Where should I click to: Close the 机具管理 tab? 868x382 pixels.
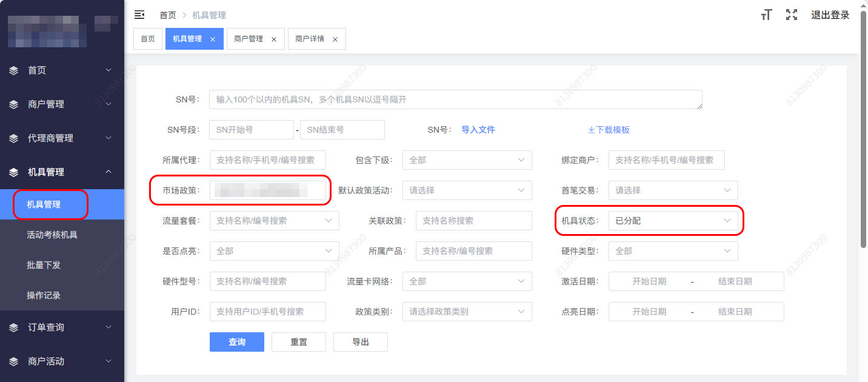[213, 39]
